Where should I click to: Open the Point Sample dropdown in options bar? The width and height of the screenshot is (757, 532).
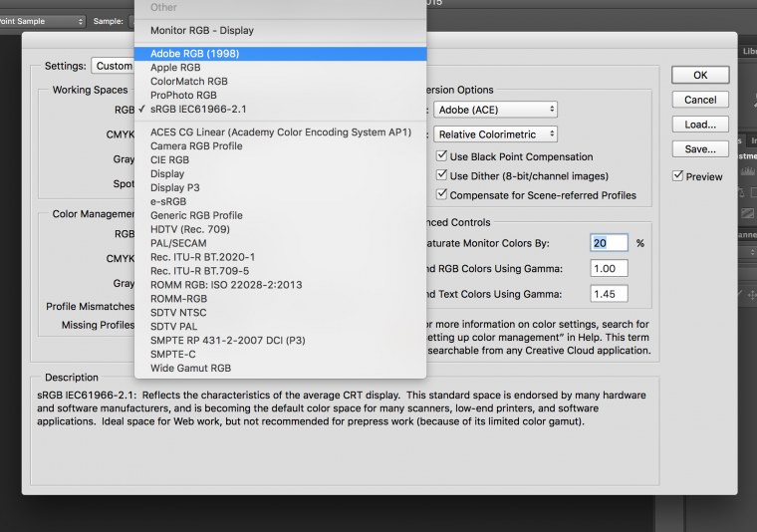pos(42,21)
